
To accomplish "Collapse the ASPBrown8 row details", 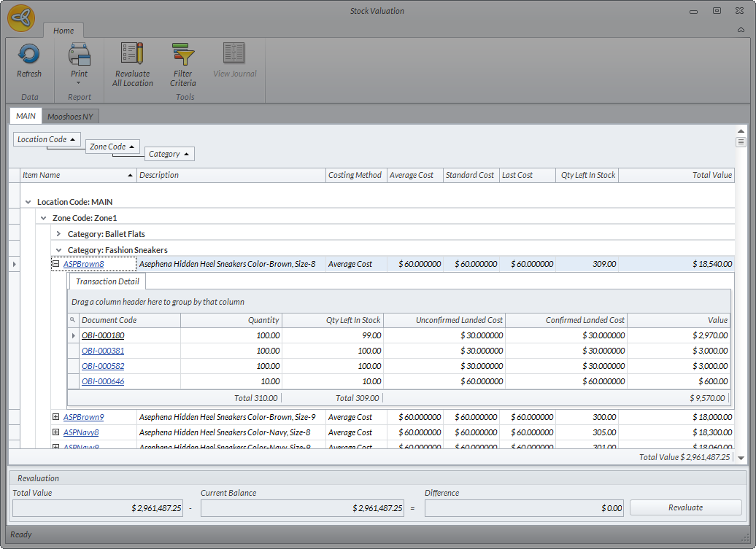I will [55, 264].
